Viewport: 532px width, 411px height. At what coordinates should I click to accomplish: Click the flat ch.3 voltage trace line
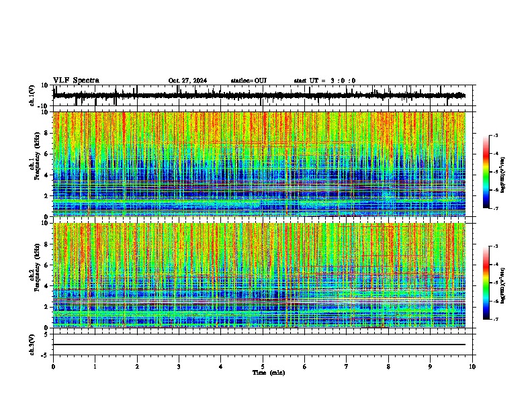pyautogui.click(x=259, y=345)
